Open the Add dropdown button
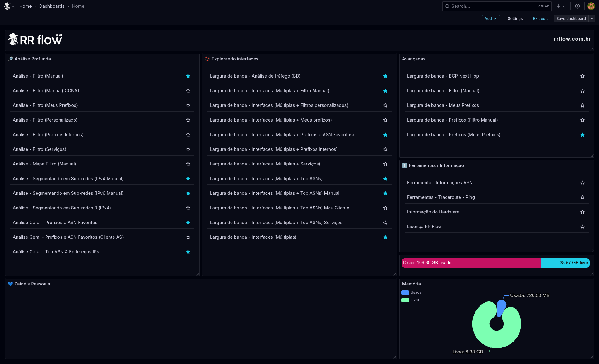599x364 pixels. [491, 19]
